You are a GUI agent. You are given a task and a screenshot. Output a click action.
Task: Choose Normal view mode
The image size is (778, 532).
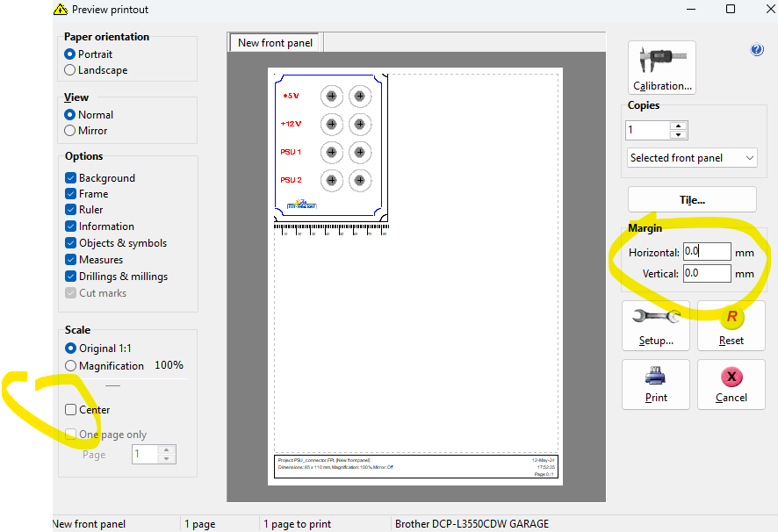click(89, 115)
